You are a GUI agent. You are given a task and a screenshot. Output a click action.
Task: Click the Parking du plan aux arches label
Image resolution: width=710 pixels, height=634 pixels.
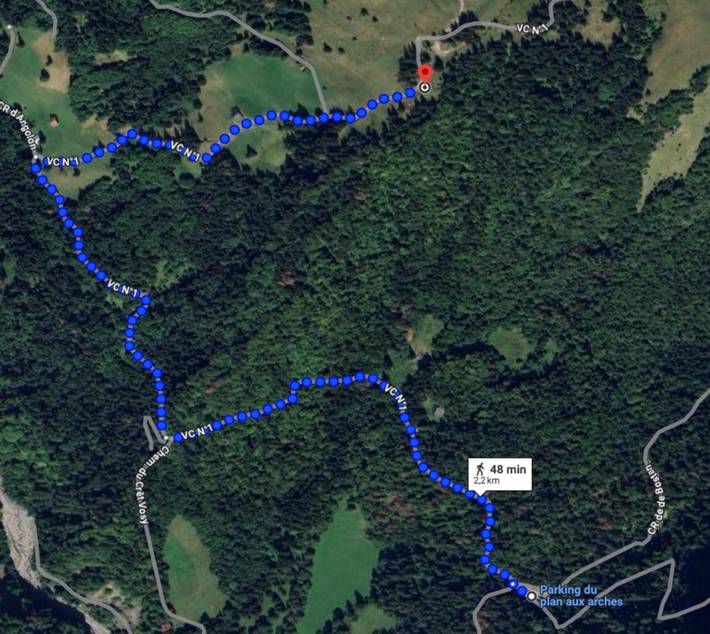(x=581, y=596)
